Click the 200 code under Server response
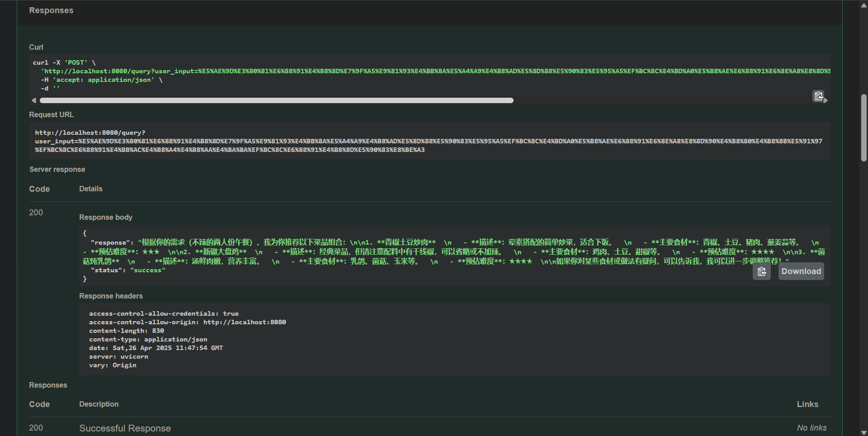This screenshot has width=868, height=436. 36,212
